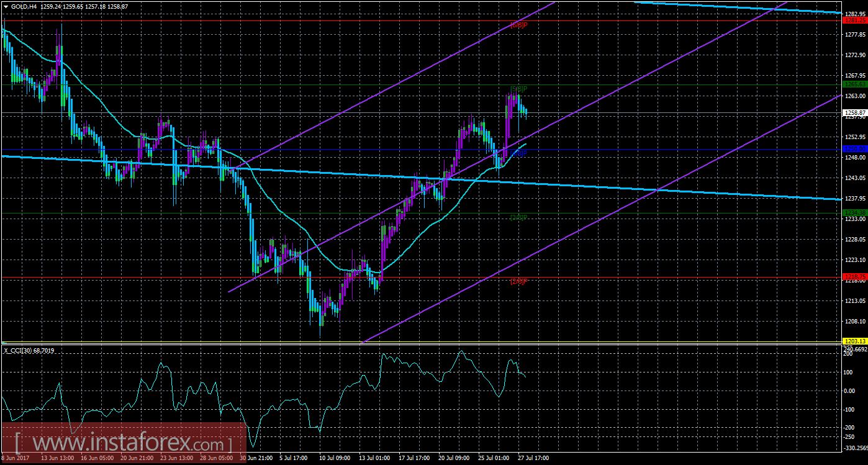Image resolution: width=868 pixels, height=465 pixels.
Task: Click the GOLD,H4 symbol title text
Action: click(24, 6)
